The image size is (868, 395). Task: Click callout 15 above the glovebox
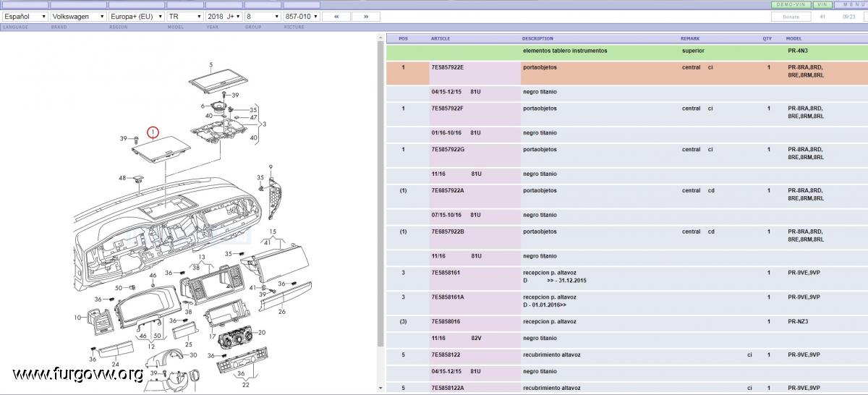pyautogui.click(x=273, y=232)
